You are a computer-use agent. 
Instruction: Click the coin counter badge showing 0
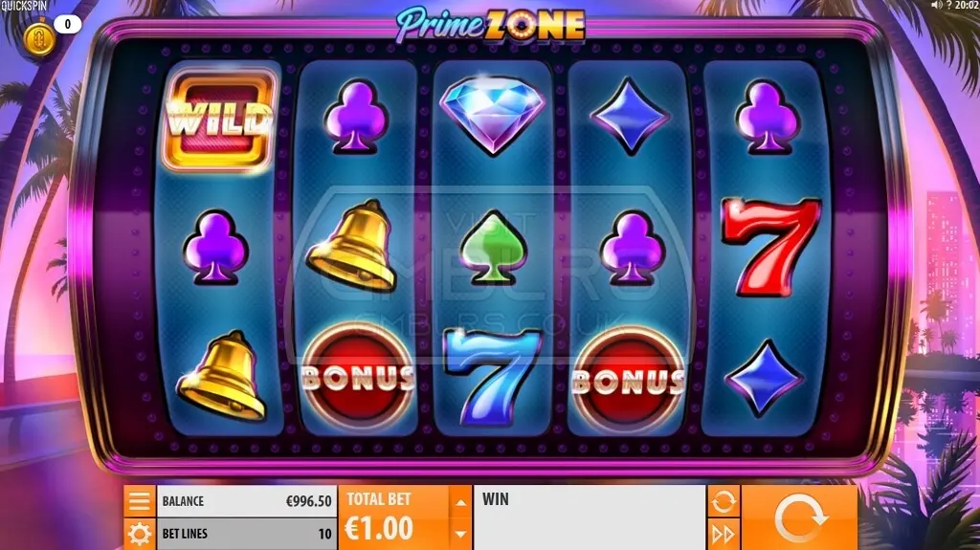pos(68,24)
